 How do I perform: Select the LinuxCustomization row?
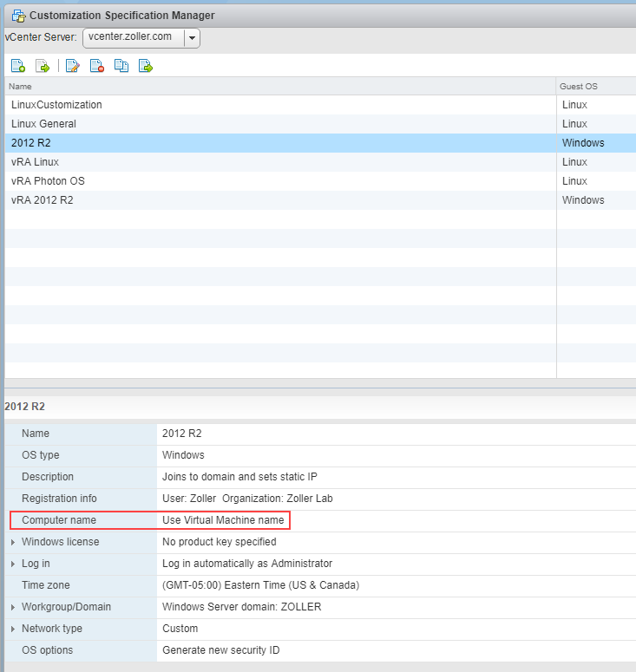[320, 105]
